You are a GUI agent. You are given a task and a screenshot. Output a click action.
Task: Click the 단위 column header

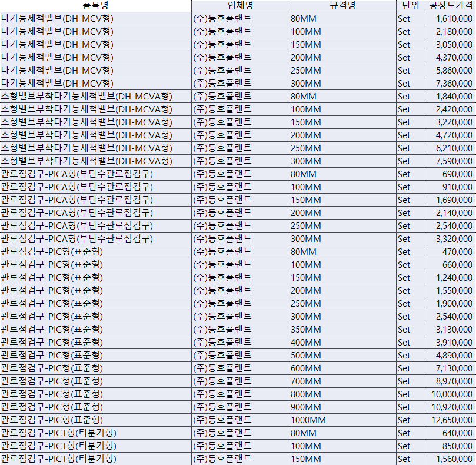coord(411,5)
